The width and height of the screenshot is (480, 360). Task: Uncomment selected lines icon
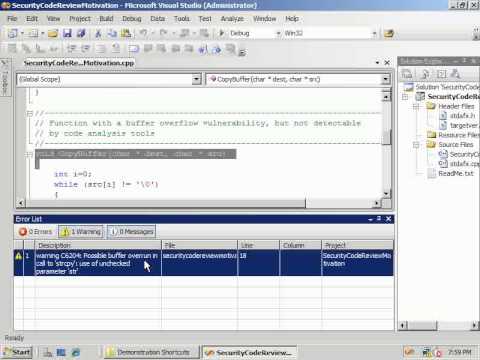click(115, 49)
